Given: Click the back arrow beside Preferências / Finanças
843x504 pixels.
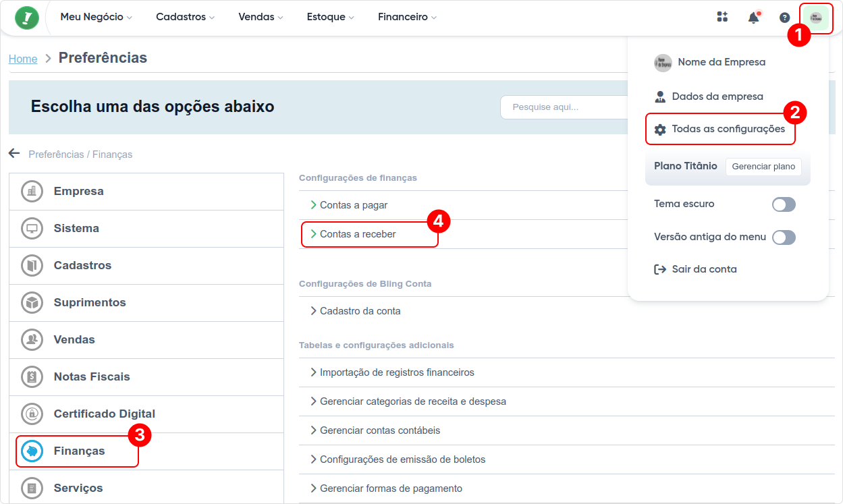Looking at the screenshot, I should [x=14, y=154].
